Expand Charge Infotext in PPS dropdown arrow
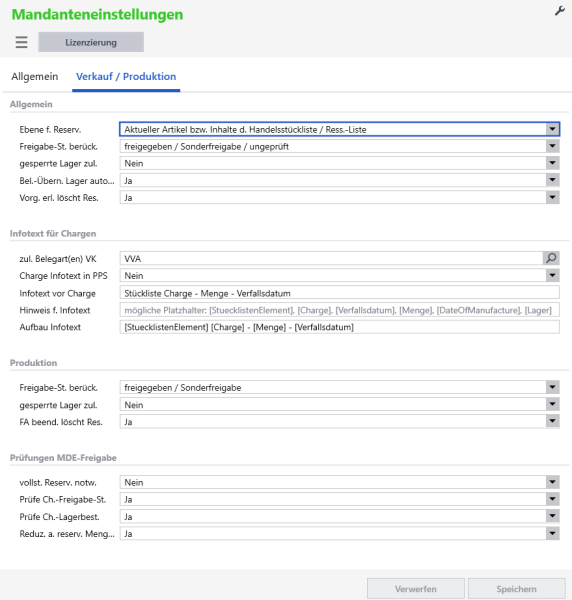 click(552, 276)
